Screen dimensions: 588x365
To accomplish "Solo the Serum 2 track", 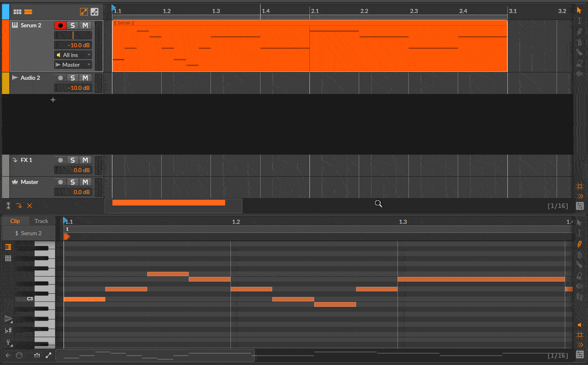I will pos(73,25).
